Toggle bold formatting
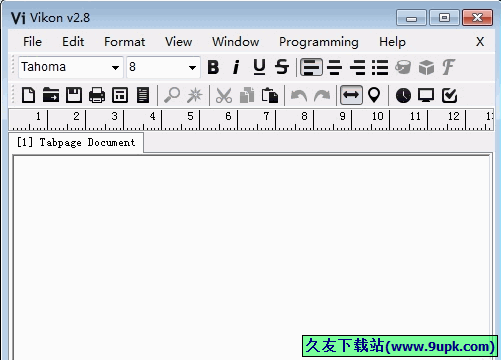This screenshot has height=360, width=501. pos(213,67)
